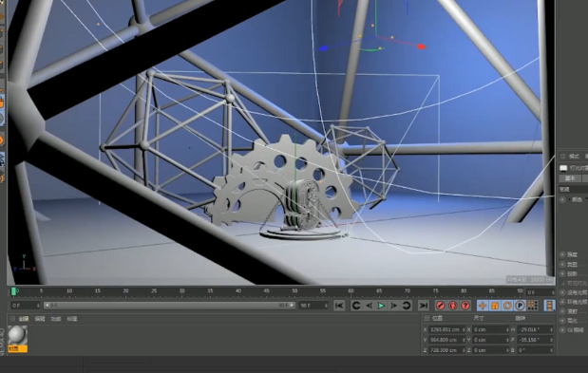The width and height of the screenshot is (588, 373).
Task: Click the project start frame field 0 F
Action: point(25,306)
